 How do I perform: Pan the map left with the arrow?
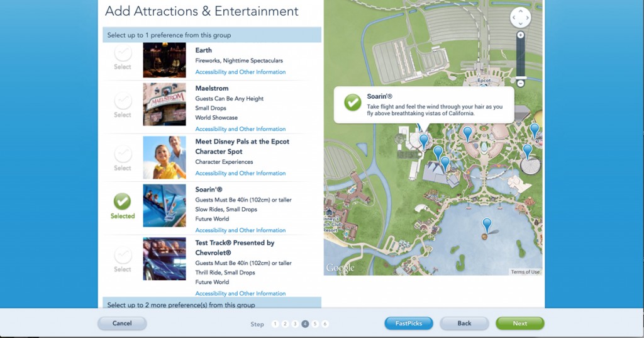(x=514, y=18)
